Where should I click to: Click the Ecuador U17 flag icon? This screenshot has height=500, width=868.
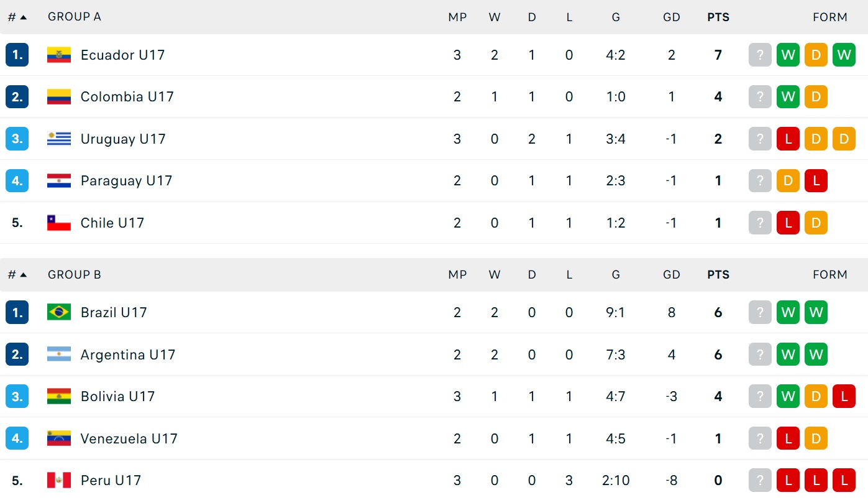pos(59,55)
